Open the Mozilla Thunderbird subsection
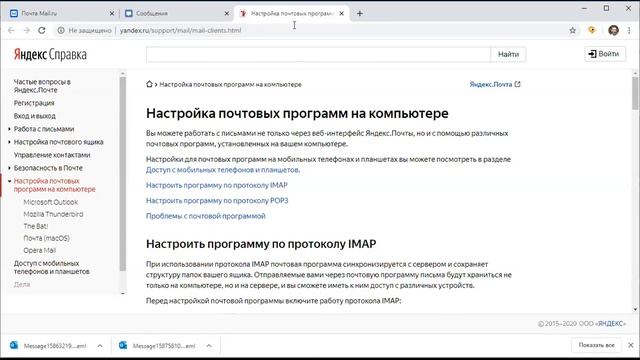This screenshot has width=640, height=360. pyautogui.click(x=53, y=214)
